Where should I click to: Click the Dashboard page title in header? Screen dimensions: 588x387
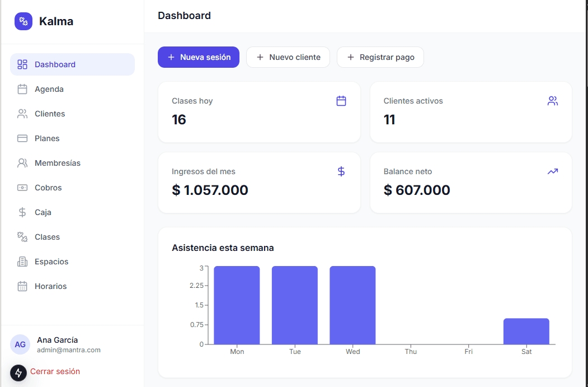point(184,16)
